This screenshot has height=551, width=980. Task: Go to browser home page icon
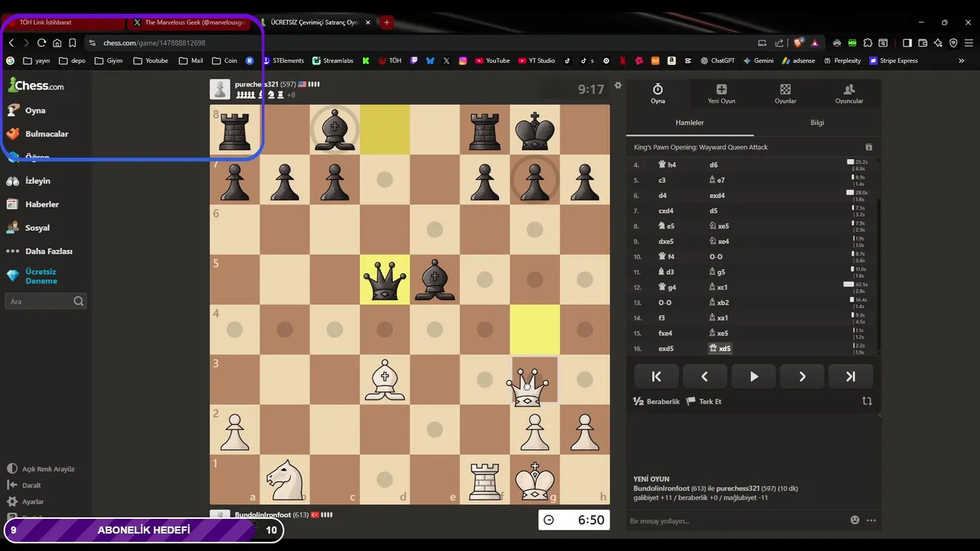pos(57,43)
